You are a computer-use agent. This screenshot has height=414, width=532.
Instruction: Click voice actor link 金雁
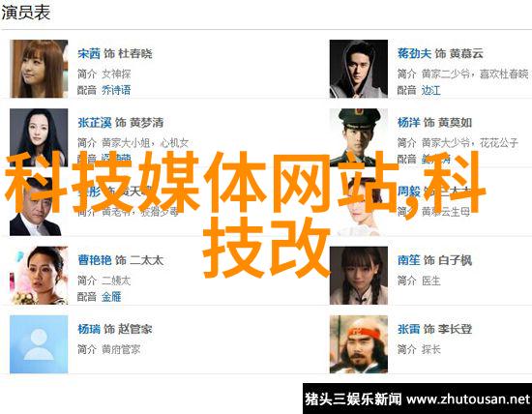(111, 297)
